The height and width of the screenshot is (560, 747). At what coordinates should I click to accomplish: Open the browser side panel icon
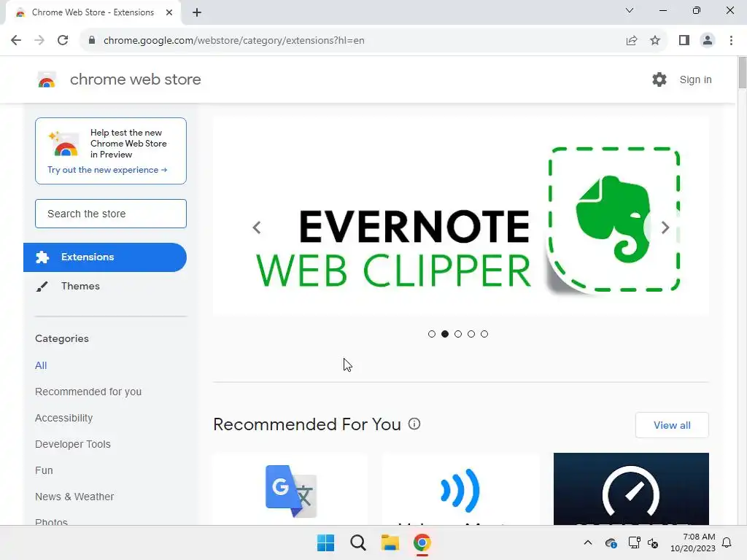coord(684,41)
